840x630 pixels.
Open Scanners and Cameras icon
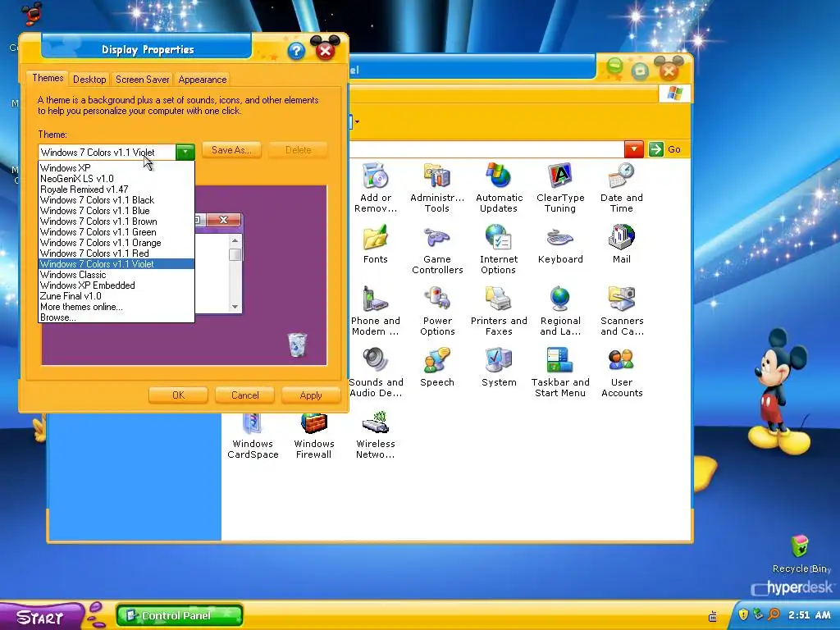[622, 300]
